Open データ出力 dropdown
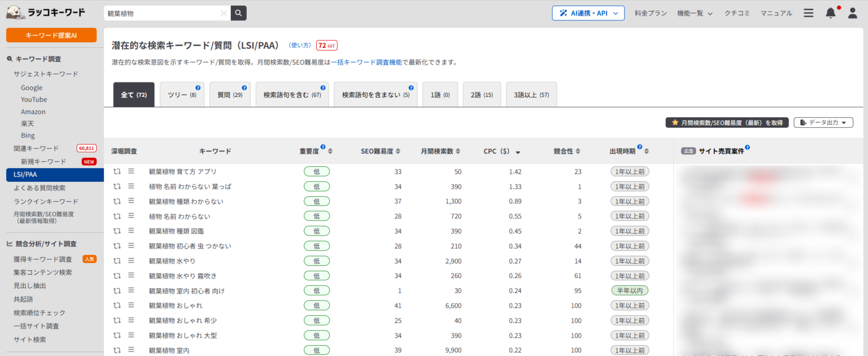The width and height of the screenshot is (868, 356). (823, 123)
